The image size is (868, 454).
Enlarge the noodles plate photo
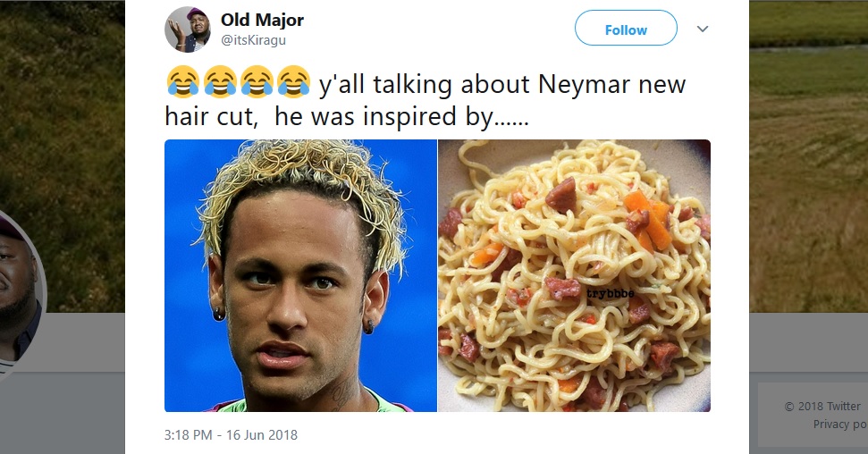pos(574,276)
